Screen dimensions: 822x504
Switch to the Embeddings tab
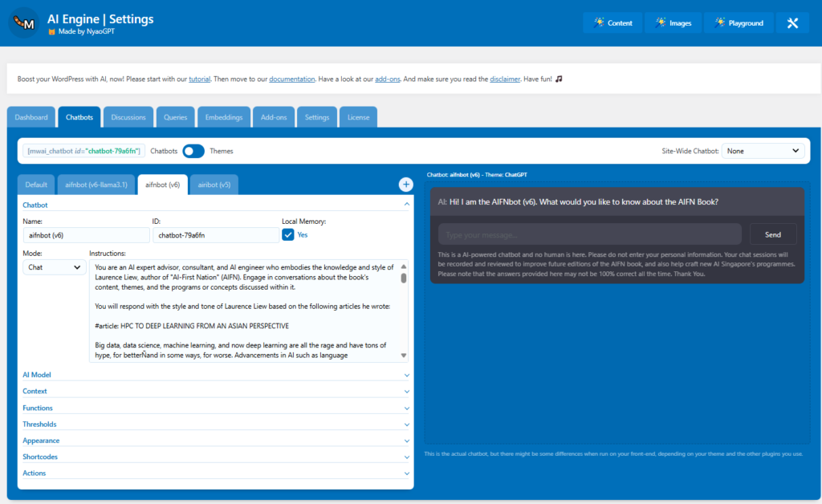pos(224,117)
